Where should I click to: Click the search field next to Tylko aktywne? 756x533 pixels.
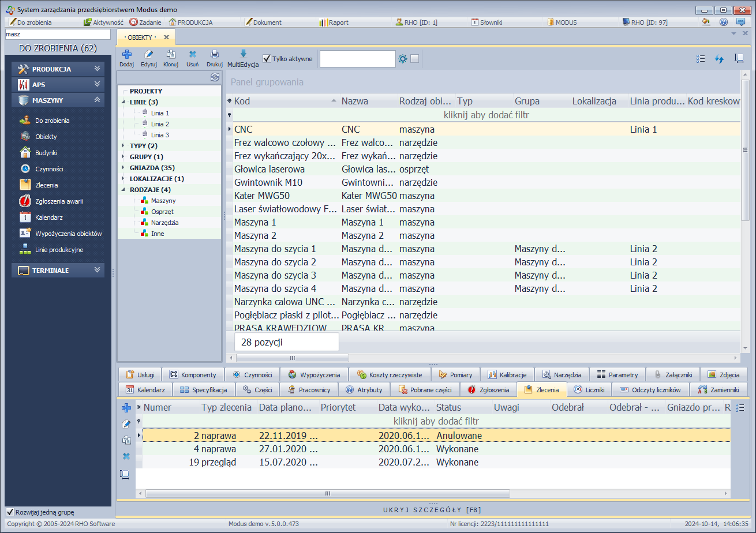point(357,59)
